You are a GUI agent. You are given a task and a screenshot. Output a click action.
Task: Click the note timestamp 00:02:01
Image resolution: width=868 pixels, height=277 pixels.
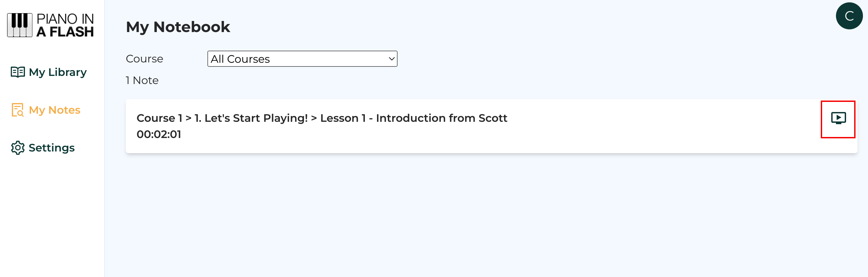click(x=159, y=134)
